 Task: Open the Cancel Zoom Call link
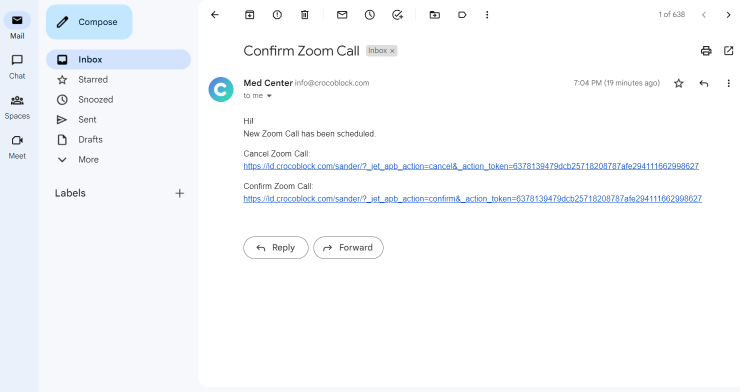[471, 166]
